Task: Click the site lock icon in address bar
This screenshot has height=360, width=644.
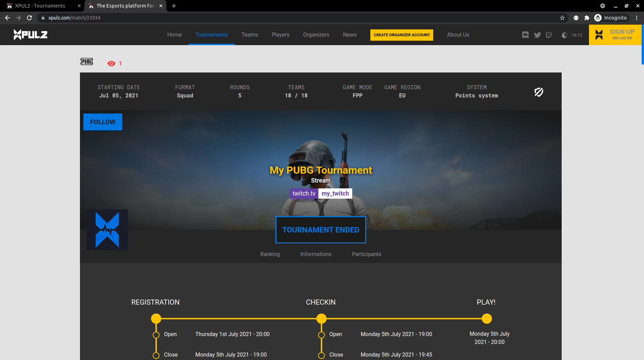Action: [43, 18]
